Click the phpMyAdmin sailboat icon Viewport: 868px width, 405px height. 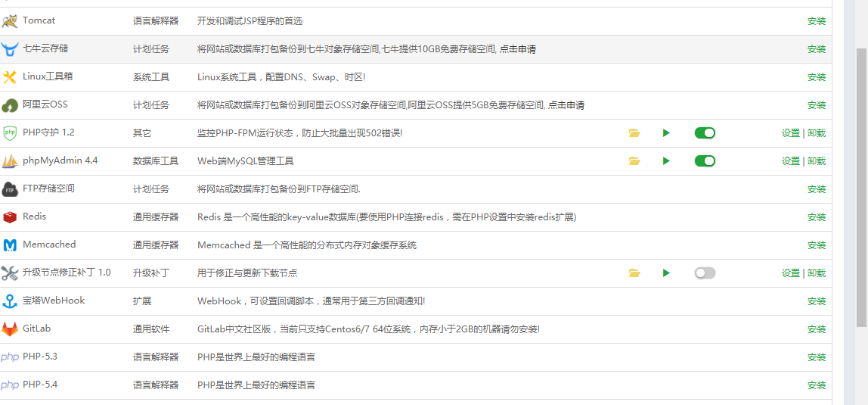point(9,161)
